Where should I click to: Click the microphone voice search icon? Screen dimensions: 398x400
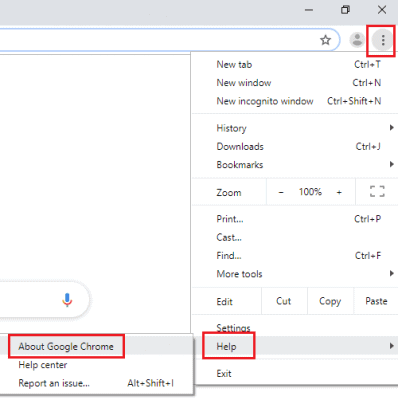tap(67, 300)
